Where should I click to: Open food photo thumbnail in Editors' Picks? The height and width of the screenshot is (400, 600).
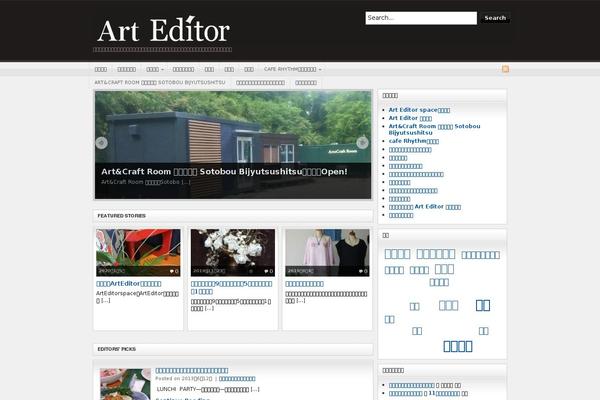coord(125,384)
